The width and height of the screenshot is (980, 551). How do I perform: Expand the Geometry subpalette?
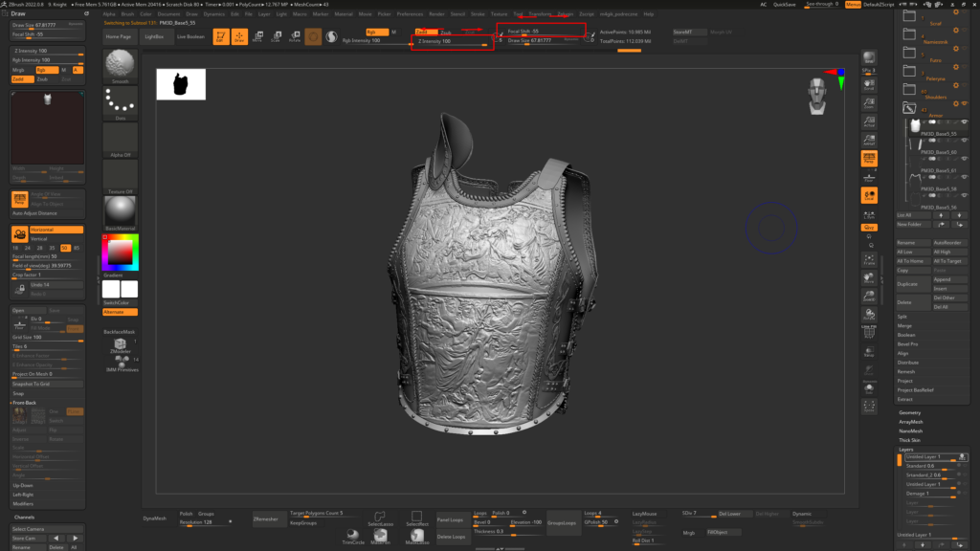coord(910,412)
